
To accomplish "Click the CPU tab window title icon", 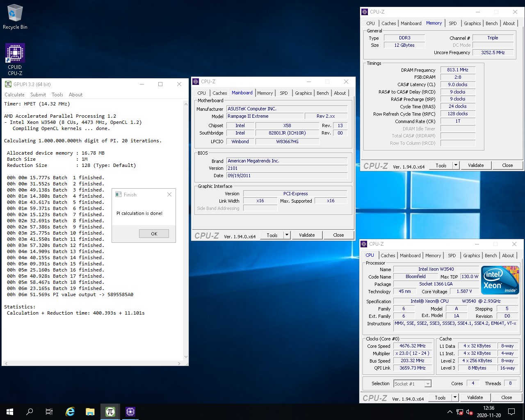I will point(364,244).
